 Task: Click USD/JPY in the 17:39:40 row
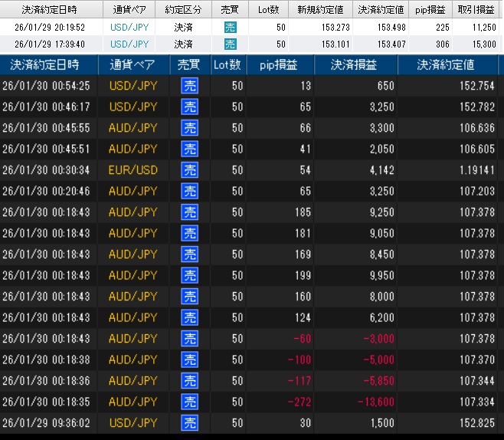[x=129, y=44]
